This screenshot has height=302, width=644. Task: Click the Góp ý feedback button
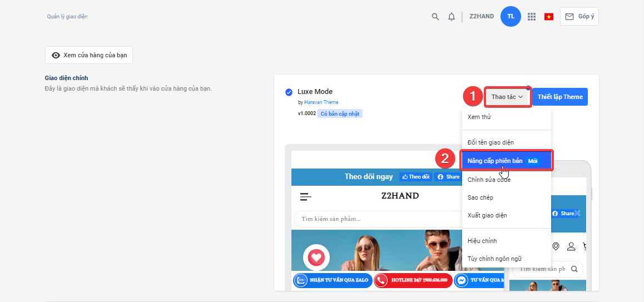[579, 17]
